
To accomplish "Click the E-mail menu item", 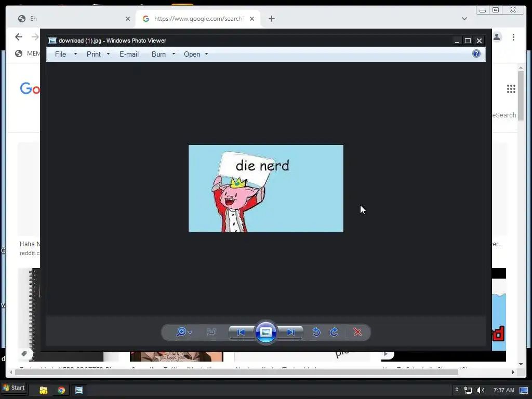I will coord(129,54).
